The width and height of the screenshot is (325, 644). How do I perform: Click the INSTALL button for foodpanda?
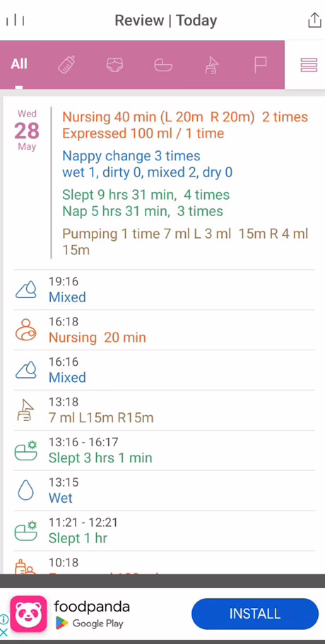pyautogui.click(x=255, y=614)
